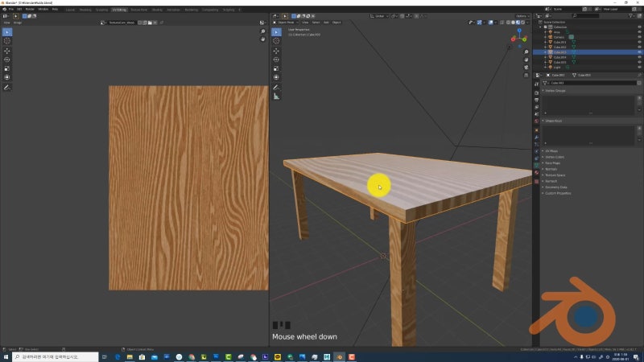Open the Object Mode dropdown
Image resolution: width=644 pixels, height=362 pixels.
287,23
